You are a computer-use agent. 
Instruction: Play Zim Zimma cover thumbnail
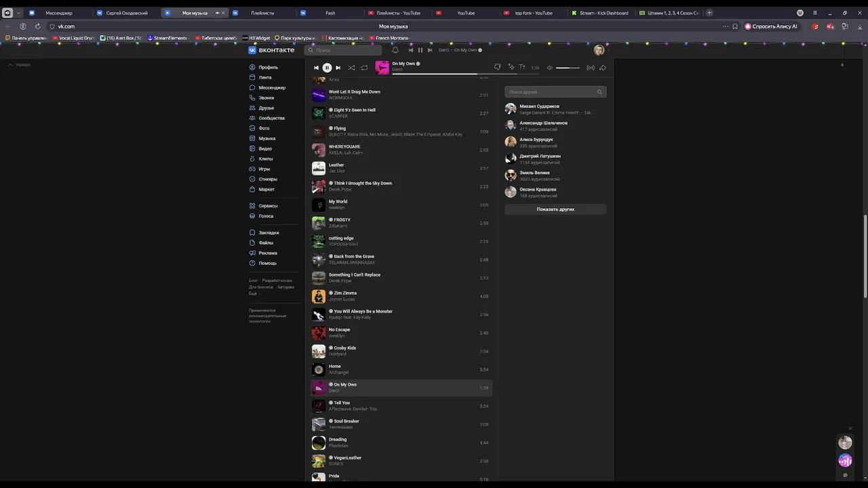click(319, 296)
